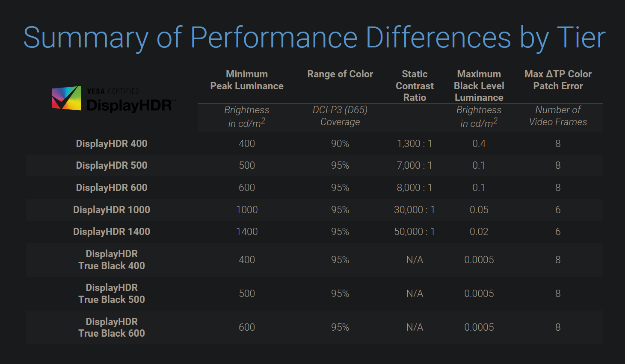Screen dimensions: 625x364
Task: Click the 50,000 : 1 contrast ratio
Action: [415, 232]
